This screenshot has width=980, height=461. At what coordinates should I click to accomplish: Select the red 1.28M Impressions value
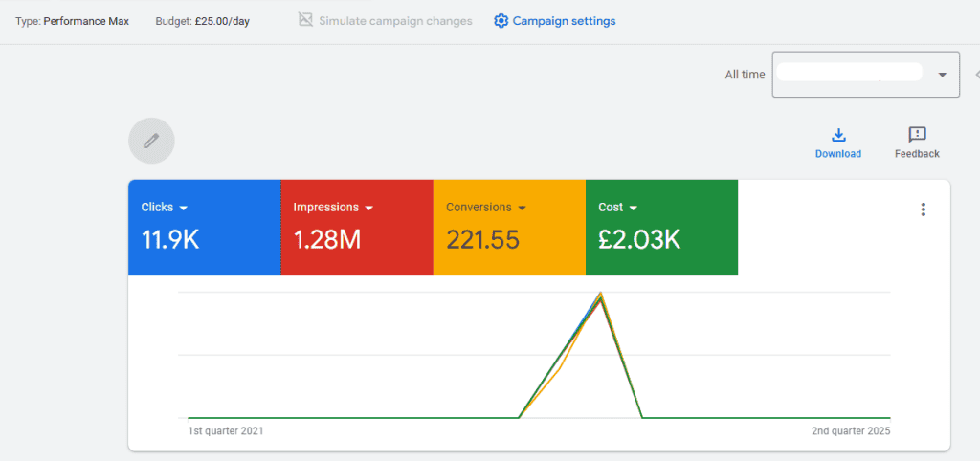326,239
